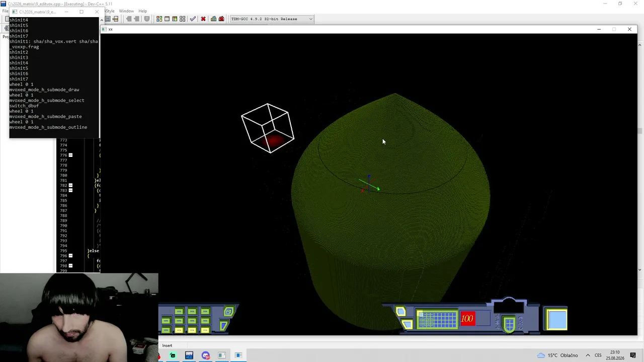Click the Insert status bar indicator

pos(167,345)
